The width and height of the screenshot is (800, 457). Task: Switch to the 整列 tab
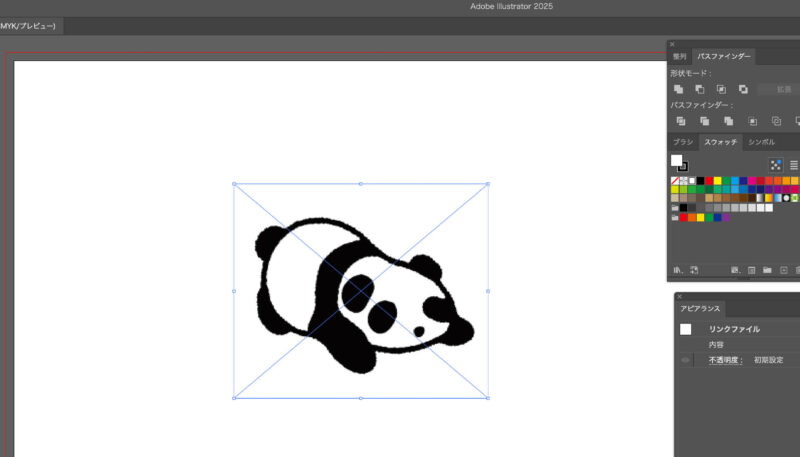680,57
